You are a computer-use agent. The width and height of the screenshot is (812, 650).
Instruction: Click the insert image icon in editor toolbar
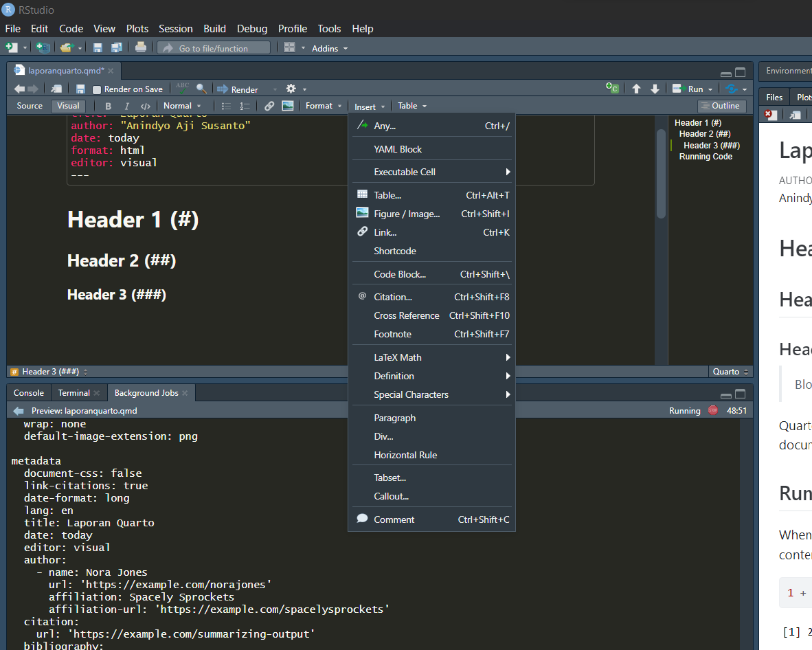click(288, 106)
